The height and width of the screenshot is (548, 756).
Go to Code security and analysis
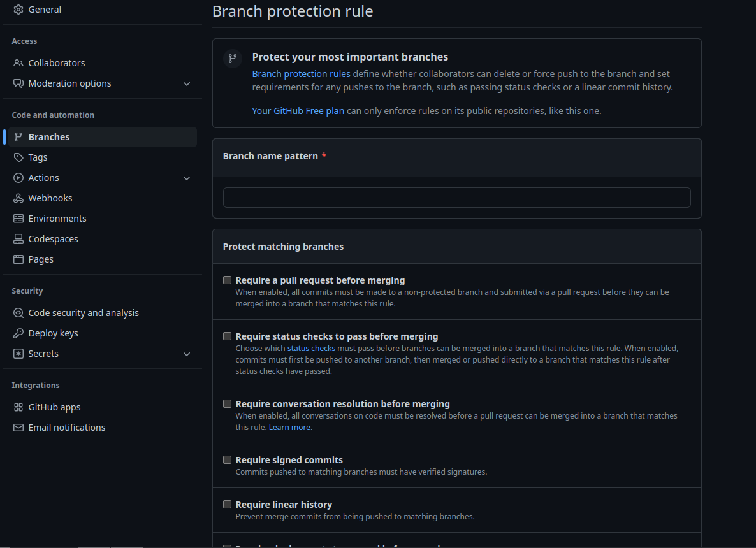point(84,313)
